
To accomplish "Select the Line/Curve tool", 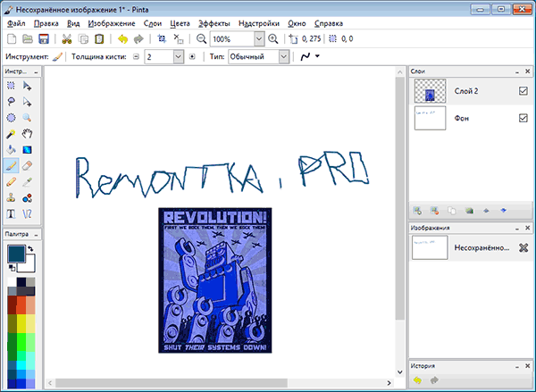I will [x=27, y=214].
